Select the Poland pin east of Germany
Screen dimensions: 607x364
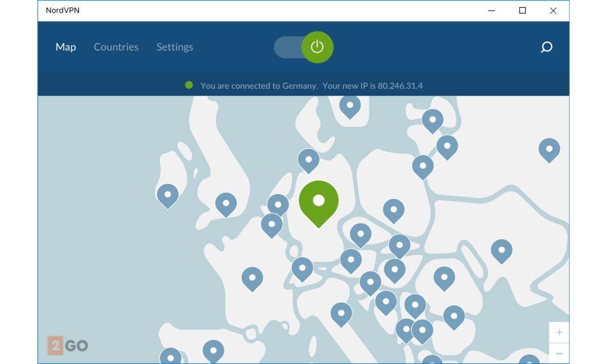pos(393,209)
